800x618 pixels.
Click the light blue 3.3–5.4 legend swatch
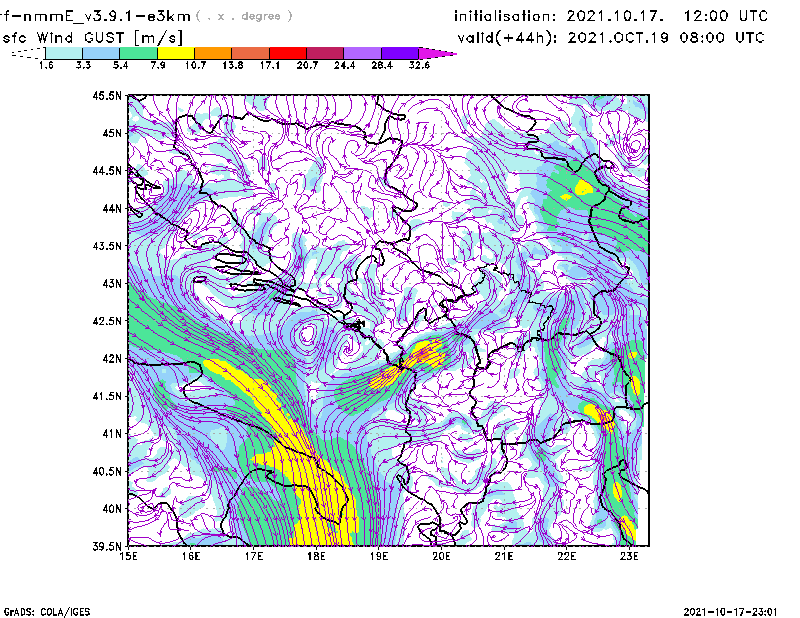101,53
